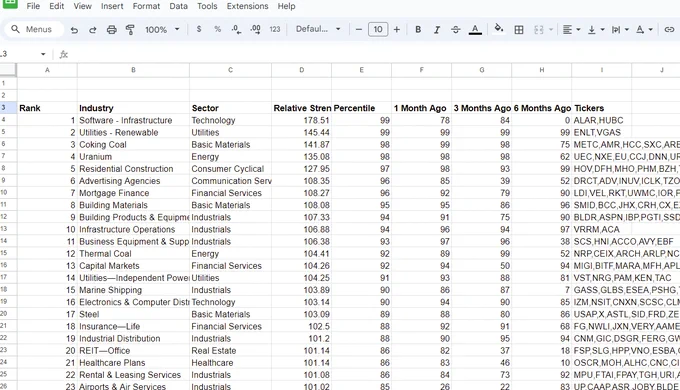
Task: Select the Industry header cell
Action: click(133, 108)
